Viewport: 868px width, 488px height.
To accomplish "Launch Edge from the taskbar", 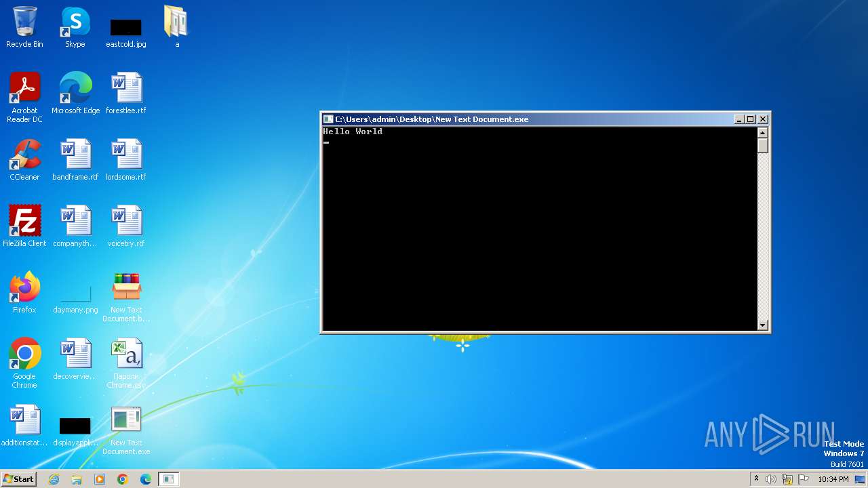I will 146,479.
